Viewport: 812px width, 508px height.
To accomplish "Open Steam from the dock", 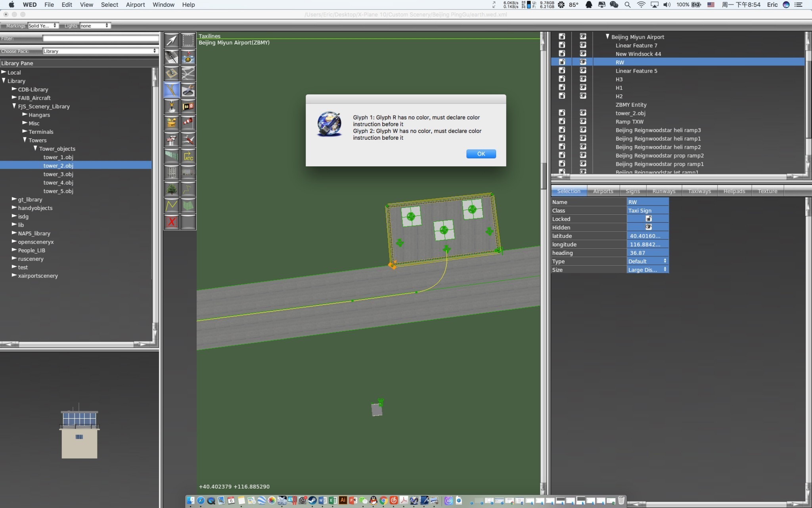I will point(312,500).
